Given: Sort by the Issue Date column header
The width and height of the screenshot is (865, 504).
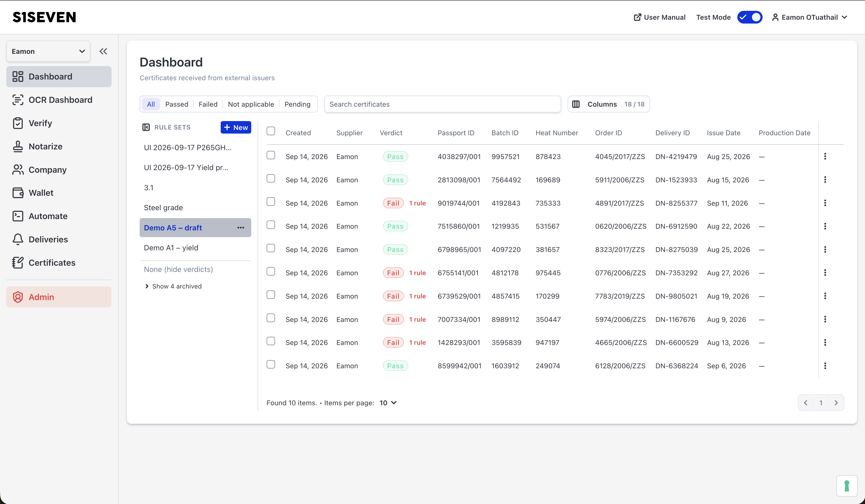Looking at the screenshot, I should pos(723,133).
